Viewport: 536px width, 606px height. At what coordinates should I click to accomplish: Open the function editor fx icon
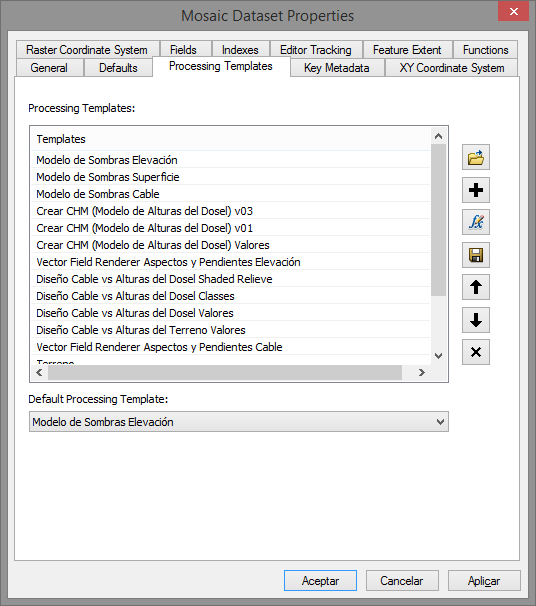click(476, 222)
